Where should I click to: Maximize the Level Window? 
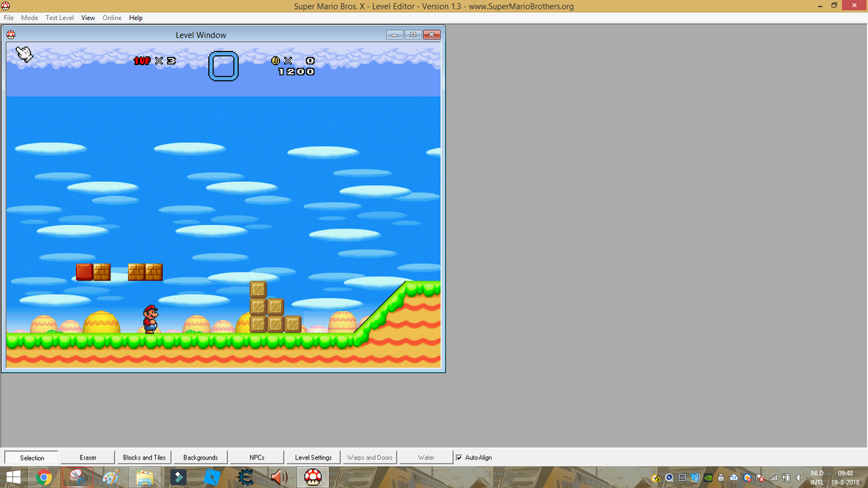[x=413, y=35]
